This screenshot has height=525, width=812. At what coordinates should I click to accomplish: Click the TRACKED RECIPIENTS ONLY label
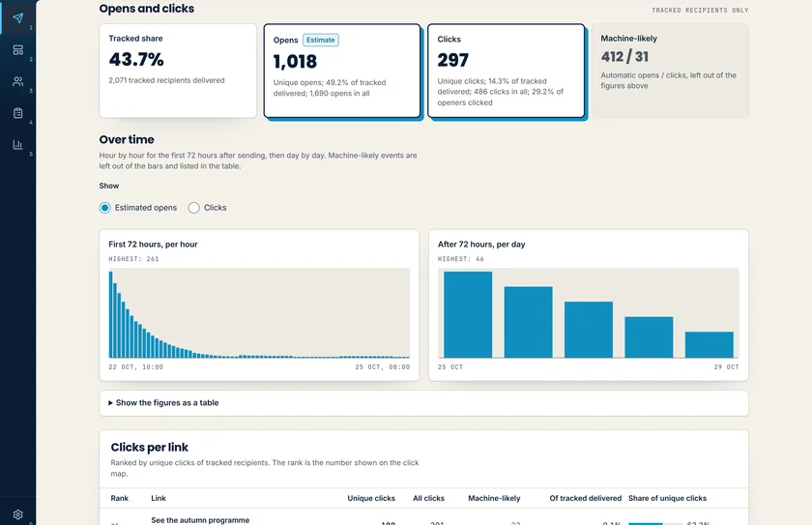point(700,11)
